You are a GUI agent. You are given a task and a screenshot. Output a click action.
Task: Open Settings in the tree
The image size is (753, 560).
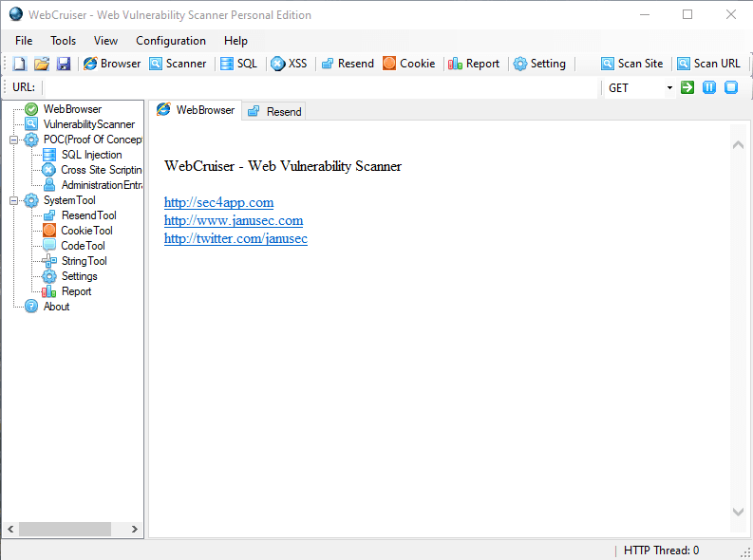click(x=79, y=276)
